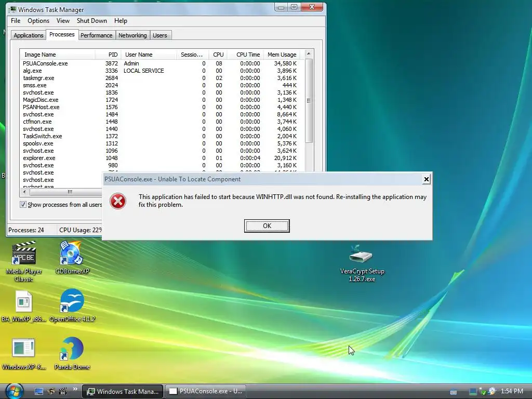Toggle Show processes from all users
532x399 pixels.
tap(23, 205)
